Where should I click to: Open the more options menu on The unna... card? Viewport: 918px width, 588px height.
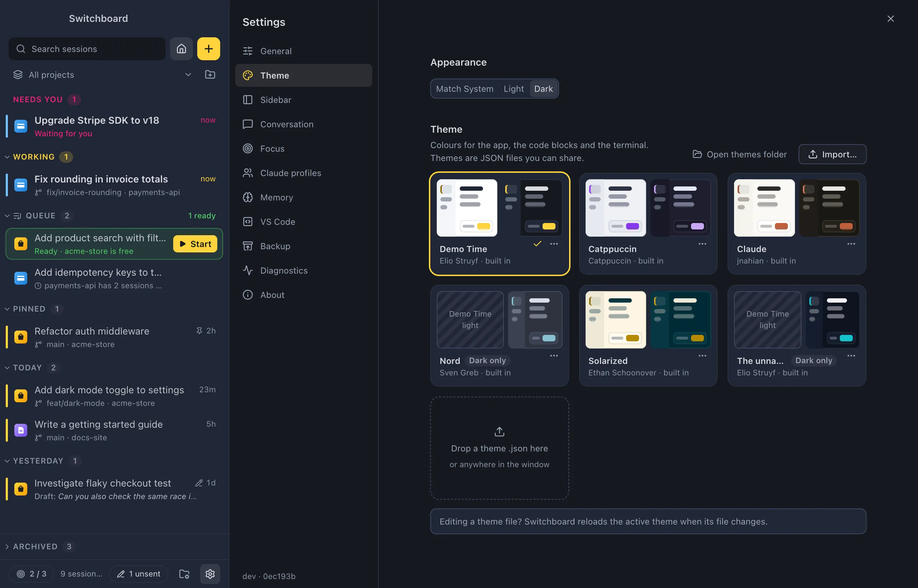point(851,356)
